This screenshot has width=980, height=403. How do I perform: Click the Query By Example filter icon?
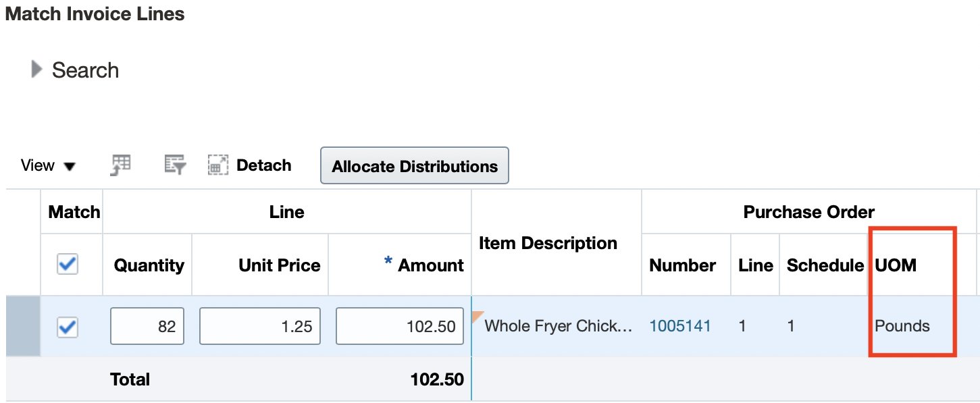point(175,165)
